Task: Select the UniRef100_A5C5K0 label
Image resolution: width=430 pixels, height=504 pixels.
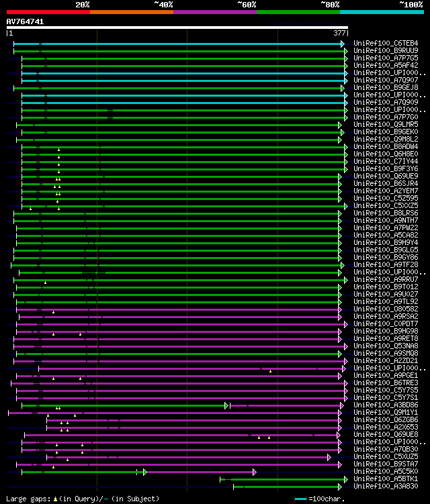Action: (x=386, y=472)
